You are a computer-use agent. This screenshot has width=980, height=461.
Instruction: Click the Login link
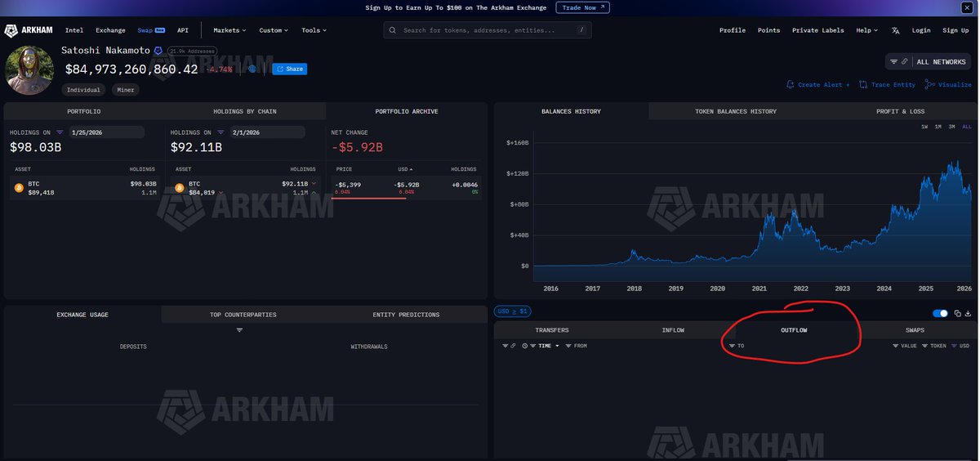pyautogui.click(x=921, y=30)
